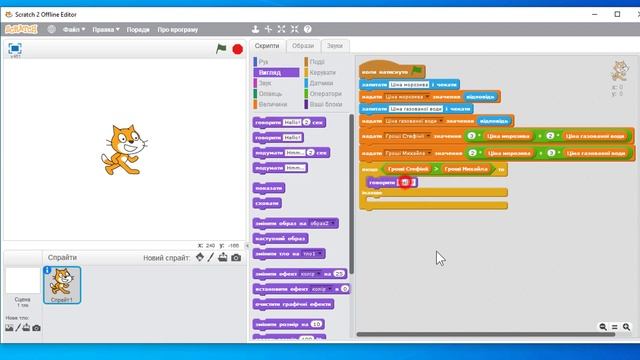This screenshot has width=640, height=360.
Task: Click the horizontal scrollbar of scripts area
Action: tap(486, 334)
